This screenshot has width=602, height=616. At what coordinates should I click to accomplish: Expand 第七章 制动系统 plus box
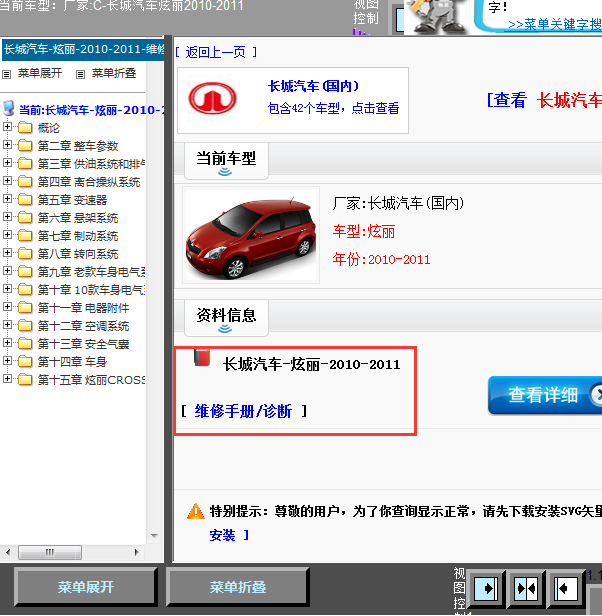point(7,235)
